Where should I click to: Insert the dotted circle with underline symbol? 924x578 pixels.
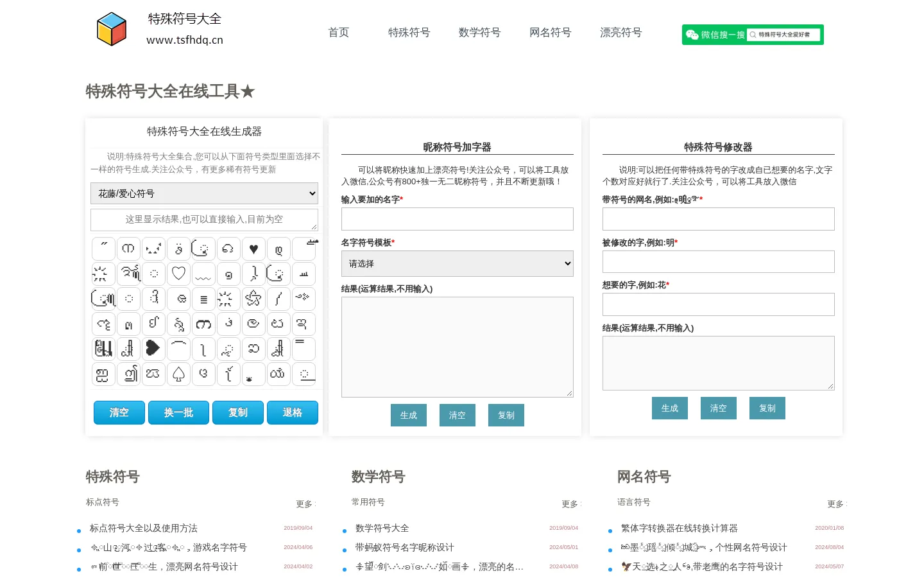[x=304, y=374]
